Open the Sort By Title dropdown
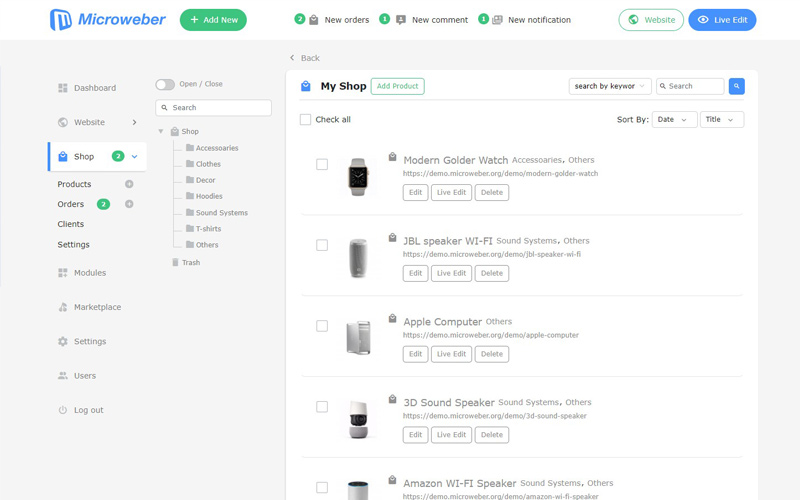Viewport: 800px width, 500px height. (722, 119)
